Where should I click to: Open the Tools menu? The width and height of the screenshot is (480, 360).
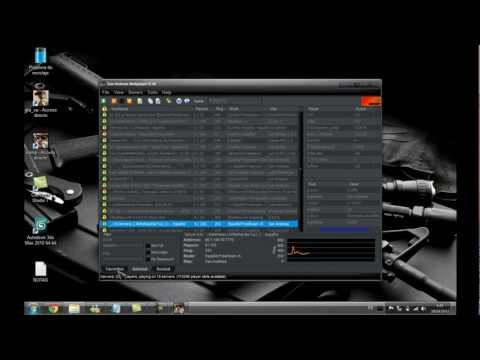pyautogui.click(x=153, y=92)
